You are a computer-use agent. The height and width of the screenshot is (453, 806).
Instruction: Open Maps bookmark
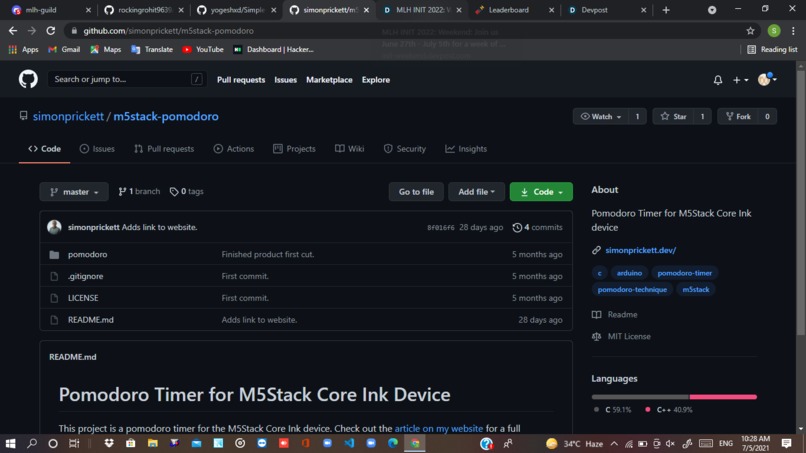tap(105, 49)
